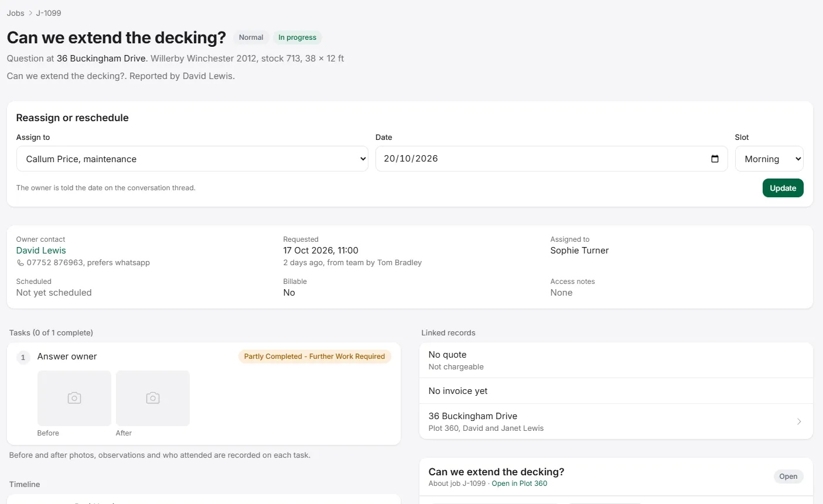The width and height of the screenshot is (823, 504).
Task: Go to Jobs in the breadcrumb
Action: [16, 13]
